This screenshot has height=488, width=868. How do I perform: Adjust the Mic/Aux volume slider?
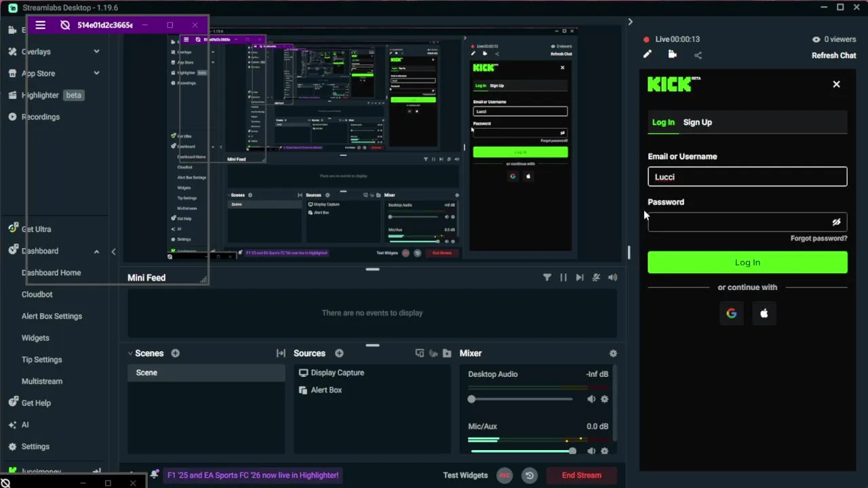point(521,451)
